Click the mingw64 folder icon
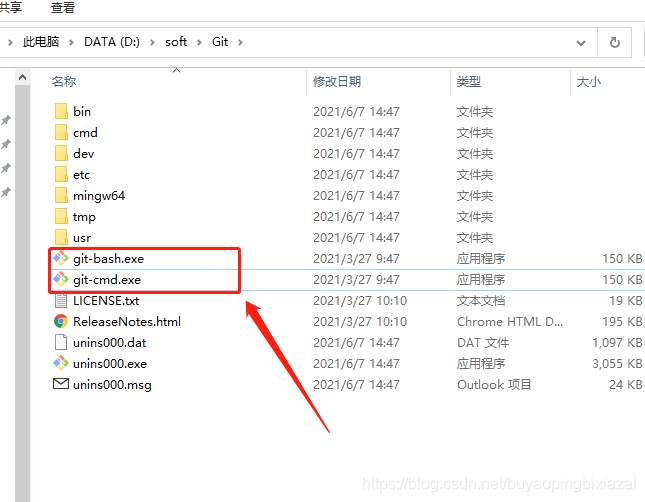Image resolution: width=645 pixels, height=502 pixels. click(x=61, y=195)
